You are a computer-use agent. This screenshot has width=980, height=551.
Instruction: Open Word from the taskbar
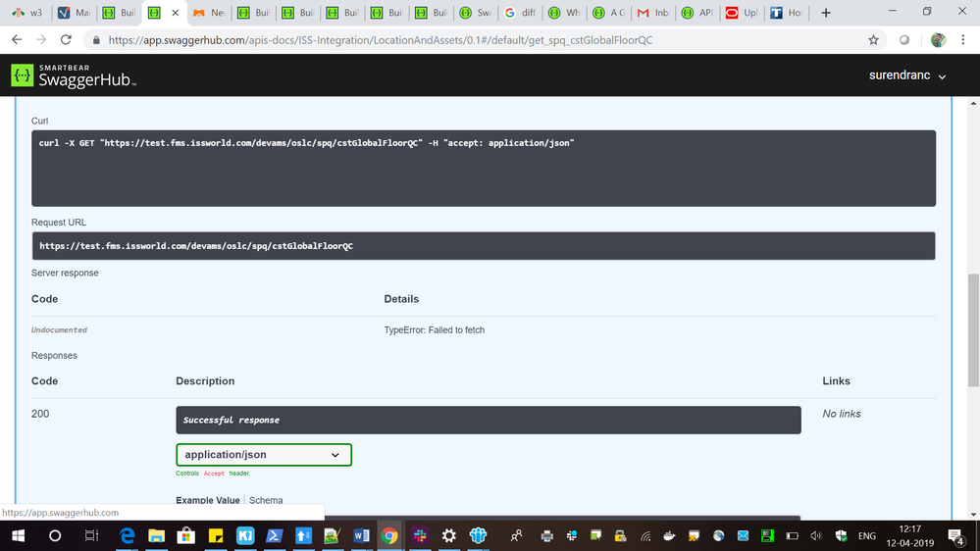pyautogui.click(x=360, y=535)
